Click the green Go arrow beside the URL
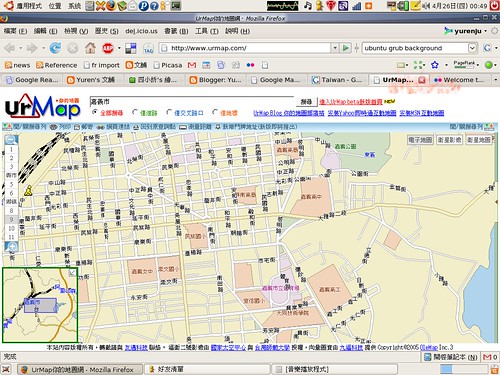Screen dimensions: 500x375 (346, 48)
